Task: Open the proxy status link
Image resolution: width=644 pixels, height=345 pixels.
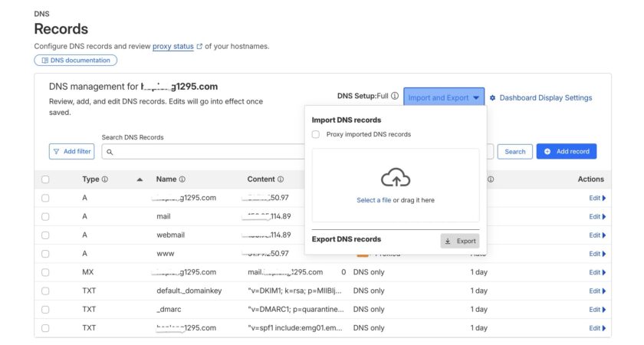Action: pyautogui.click(x=173, y=47)
